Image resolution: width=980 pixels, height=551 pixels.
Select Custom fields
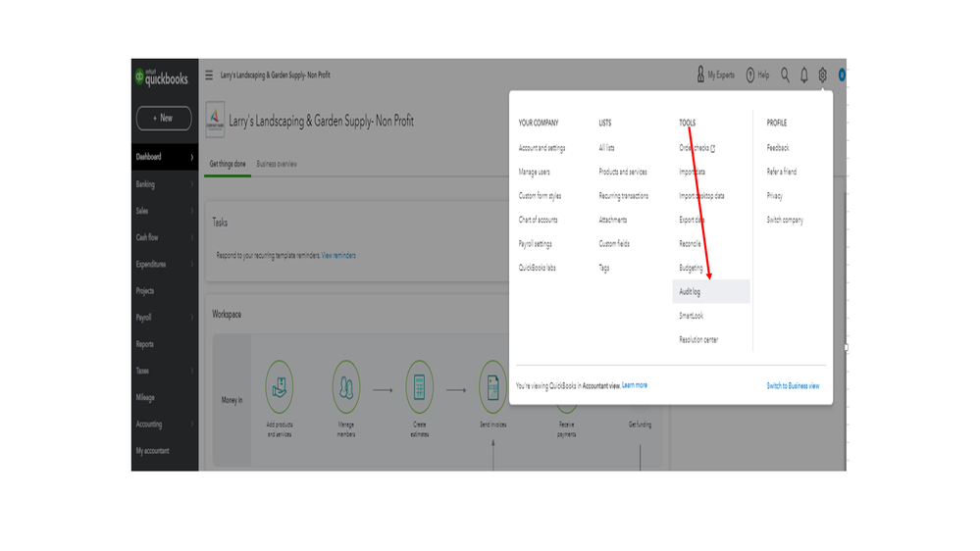pyautogui.click(x=614, y=244)
